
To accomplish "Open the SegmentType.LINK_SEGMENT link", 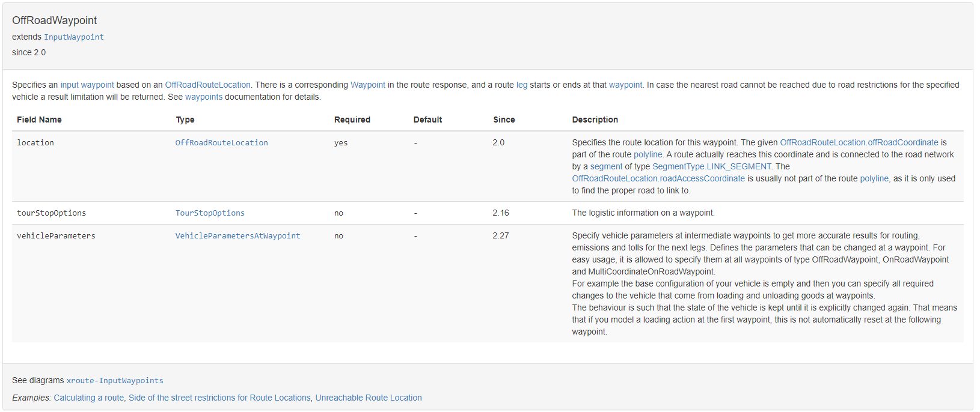I will pos(711,166).
